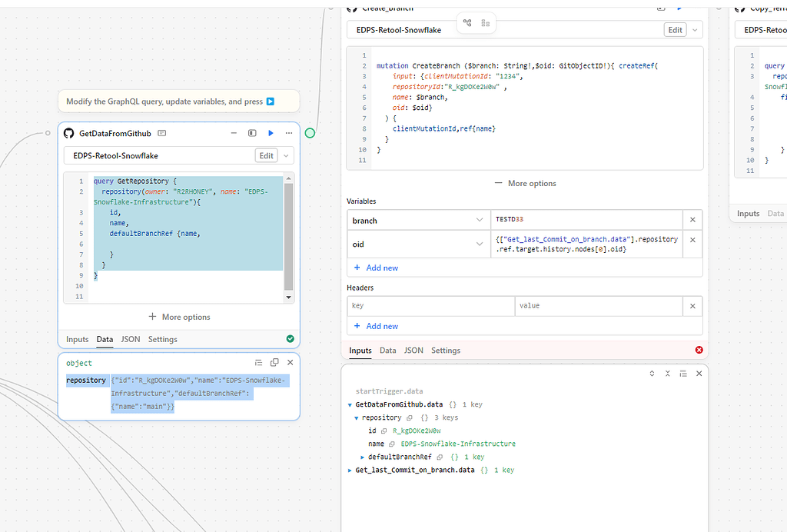This screenshot has height=532, width=787.
Task: Click Edit for Create_branch resource
Action: pos(675,30)
